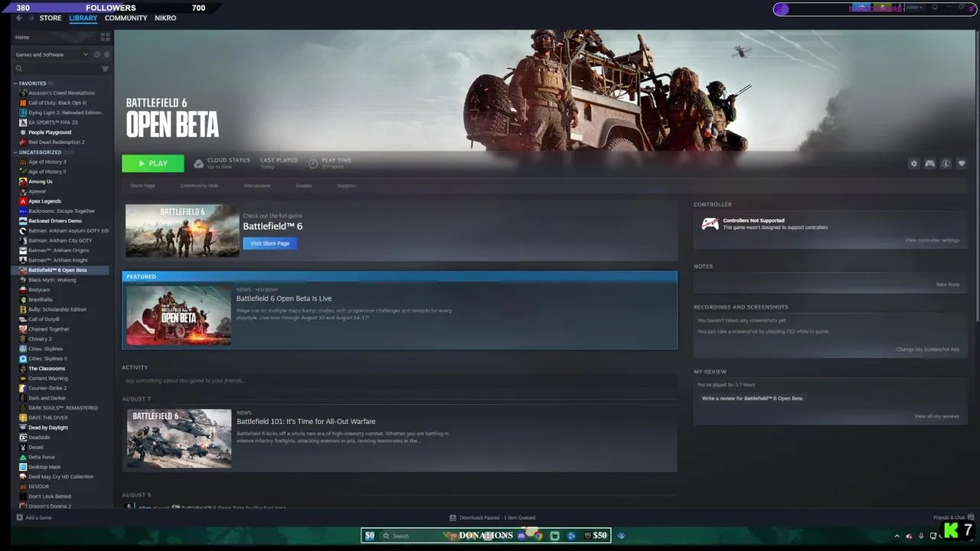
Task: Click Visit Store Page button
Action: click(269, 243)
